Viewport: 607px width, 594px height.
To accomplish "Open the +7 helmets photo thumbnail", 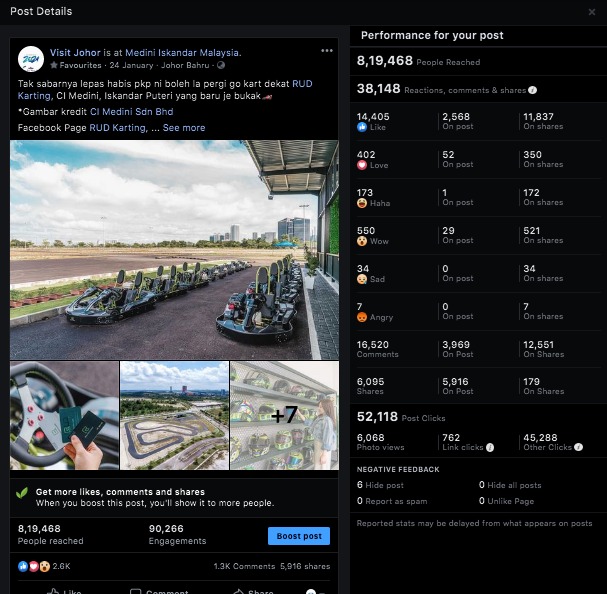I will click(x=285, y=415).
